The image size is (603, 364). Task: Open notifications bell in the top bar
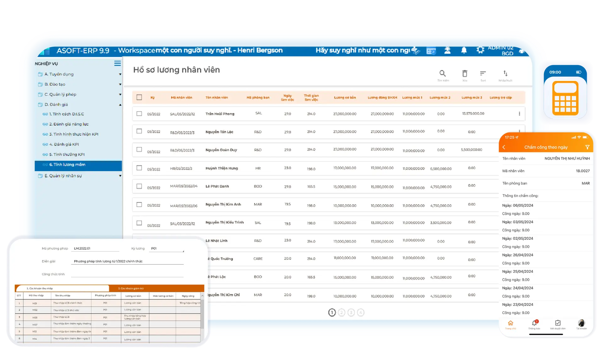(464, 50)
